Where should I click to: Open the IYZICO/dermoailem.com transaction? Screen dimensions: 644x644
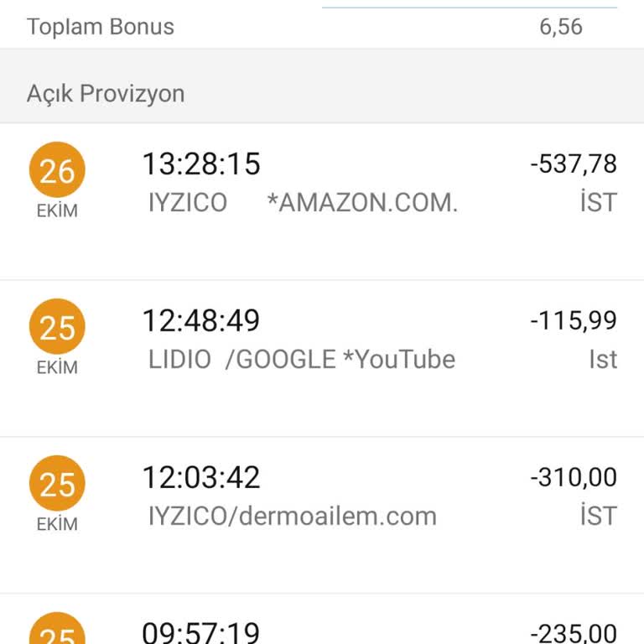(293, 516)
